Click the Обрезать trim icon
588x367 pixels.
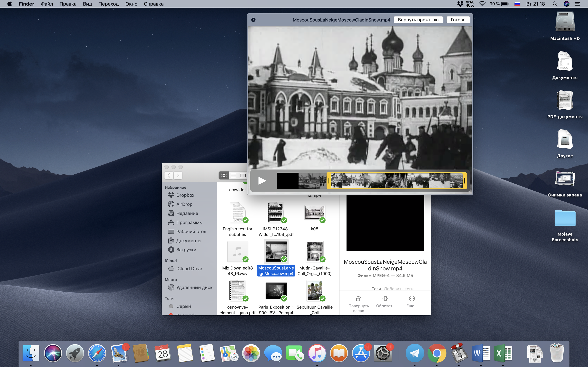[385, 298]
